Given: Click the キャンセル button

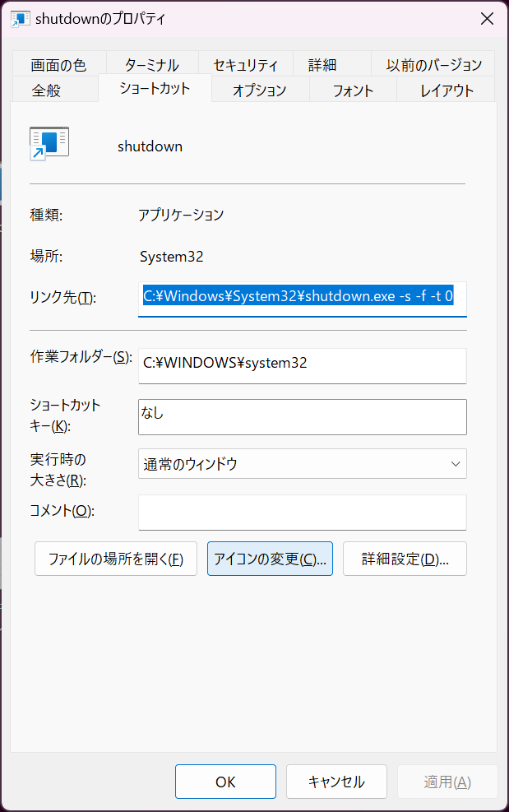Looking at the screenshot, I should point(336,782).
